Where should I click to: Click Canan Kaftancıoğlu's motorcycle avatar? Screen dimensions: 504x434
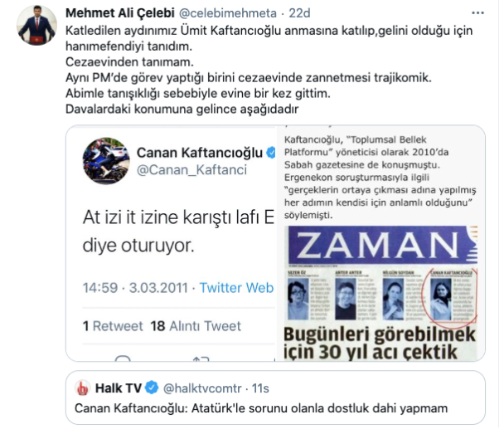pos(106,161)
